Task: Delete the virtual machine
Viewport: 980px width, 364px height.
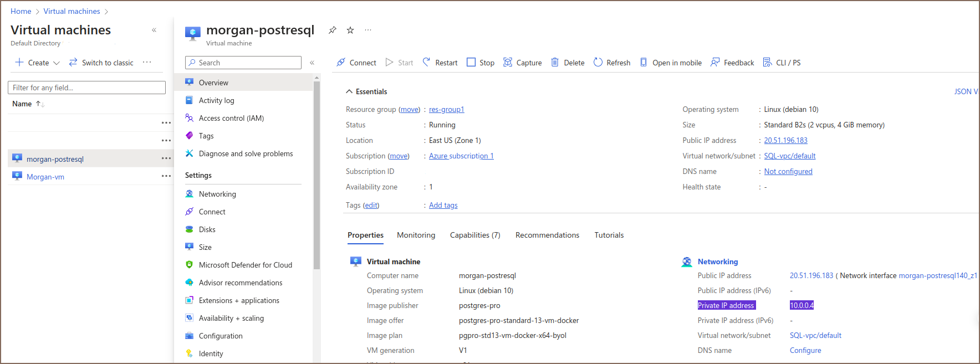Action: point(568,63)
